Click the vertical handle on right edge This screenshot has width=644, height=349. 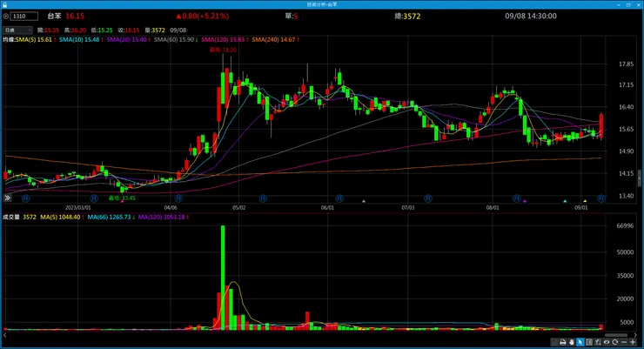(639, 179)
